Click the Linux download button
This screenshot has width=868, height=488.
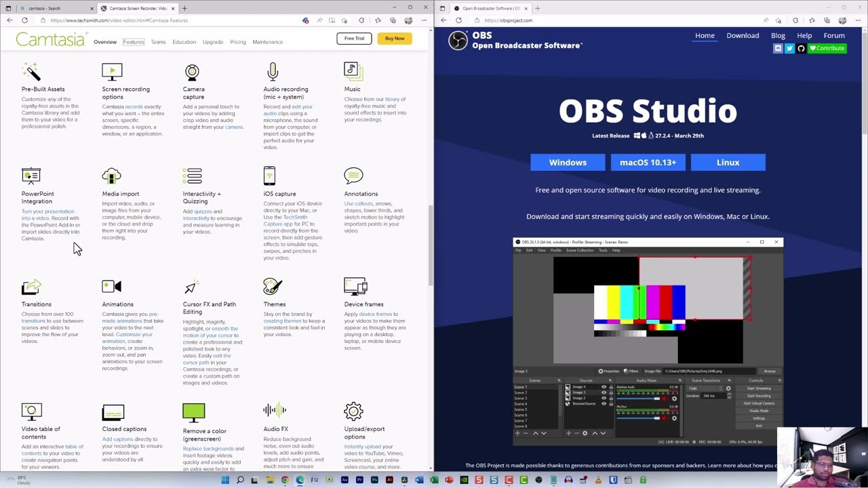(x=728, y=162)
